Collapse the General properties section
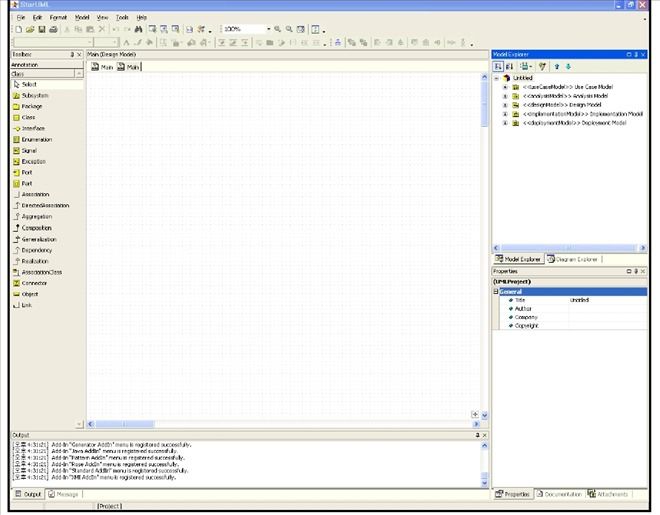Viewport: 660px width, 515px height. 496,292
